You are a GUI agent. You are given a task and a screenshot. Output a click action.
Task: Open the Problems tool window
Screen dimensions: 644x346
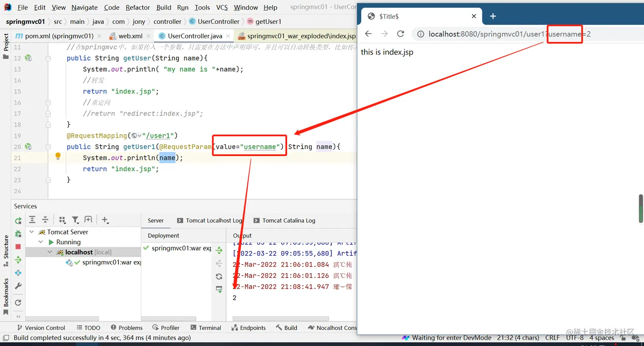pos(126,328)
